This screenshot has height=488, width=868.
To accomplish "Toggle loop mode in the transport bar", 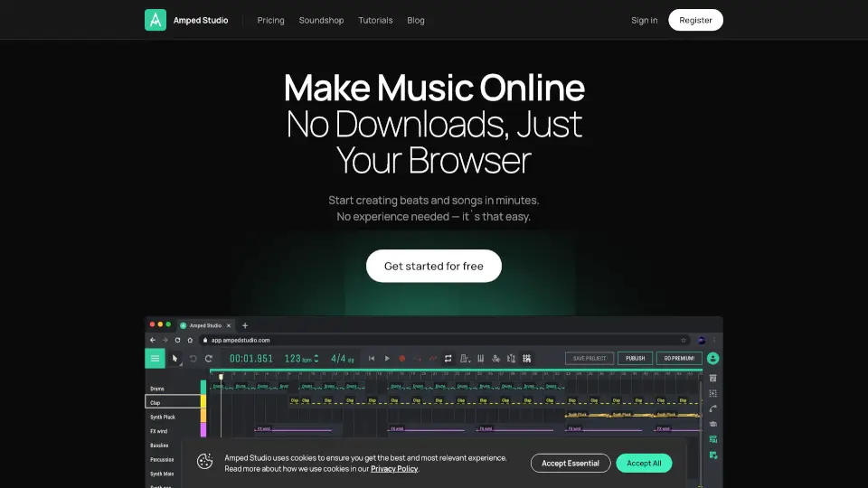I will click(448, 359).
